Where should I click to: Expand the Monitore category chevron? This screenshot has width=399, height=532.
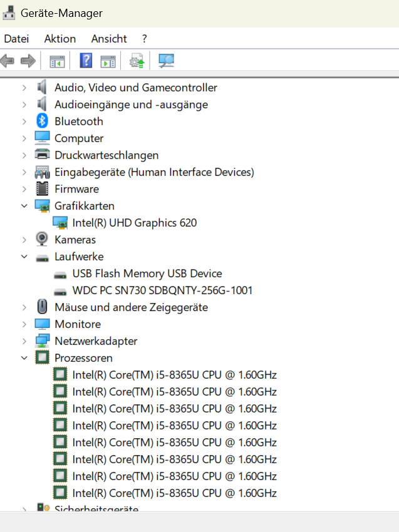pyautogui.click(x=24, y=324)
